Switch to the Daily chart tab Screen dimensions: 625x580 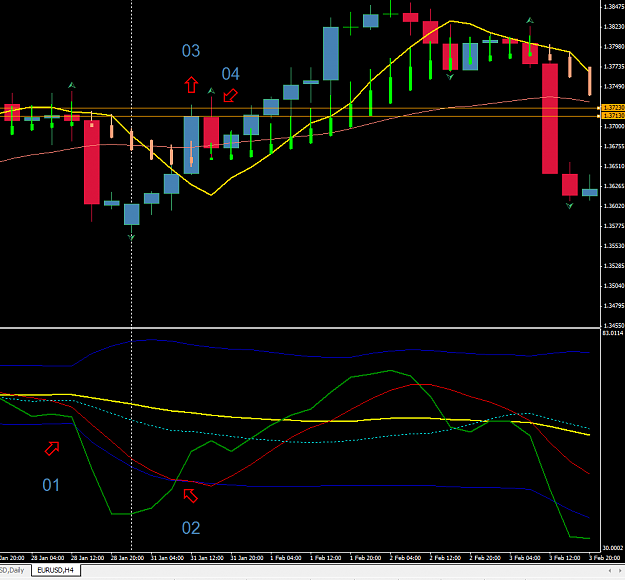[14, 570]
